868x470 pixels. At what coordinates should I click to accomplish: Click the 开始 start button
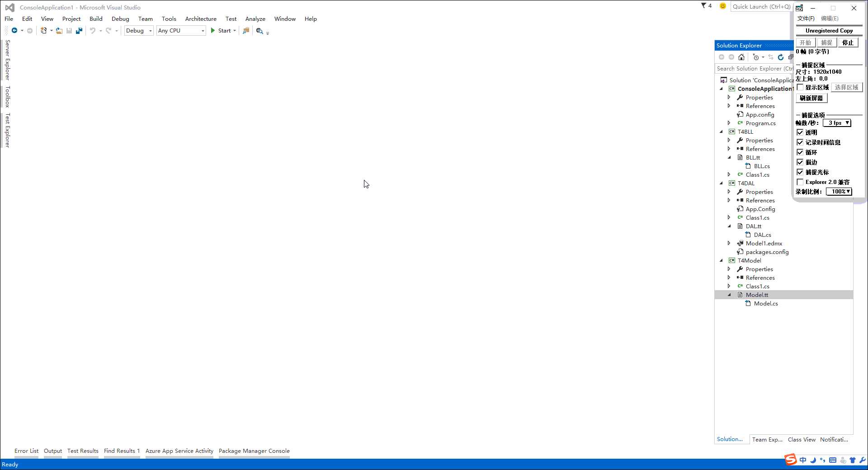click(x=806, y=42)
